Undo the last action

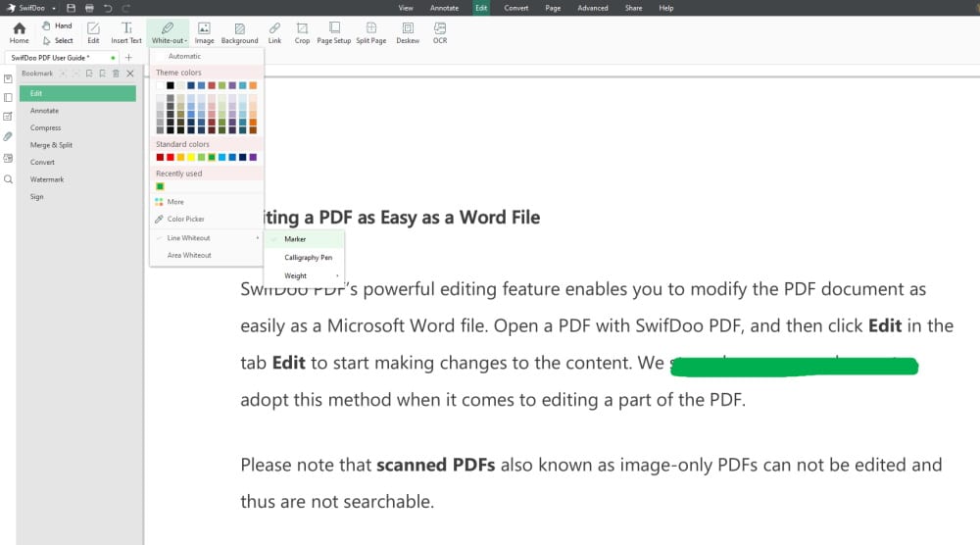pos(108,8)
